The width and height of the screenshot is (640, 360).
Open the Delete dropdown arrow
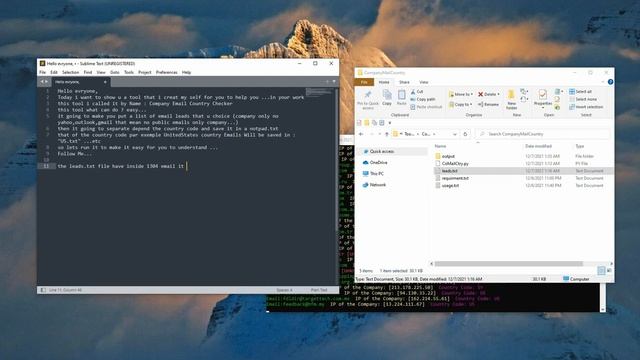click(498, 94)
